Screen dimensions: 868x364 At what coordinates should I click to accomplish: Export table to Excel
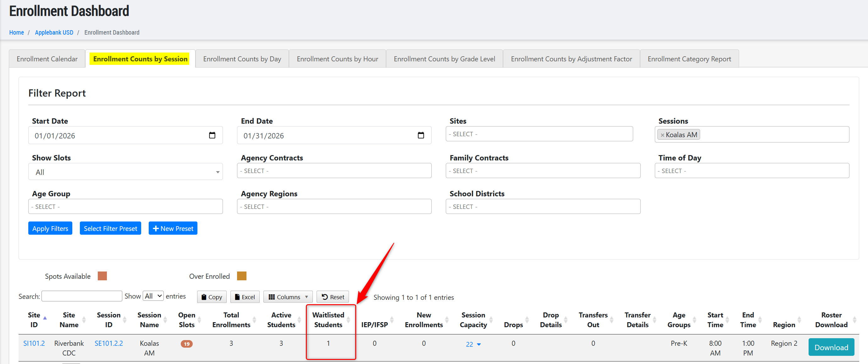[245, 297]
